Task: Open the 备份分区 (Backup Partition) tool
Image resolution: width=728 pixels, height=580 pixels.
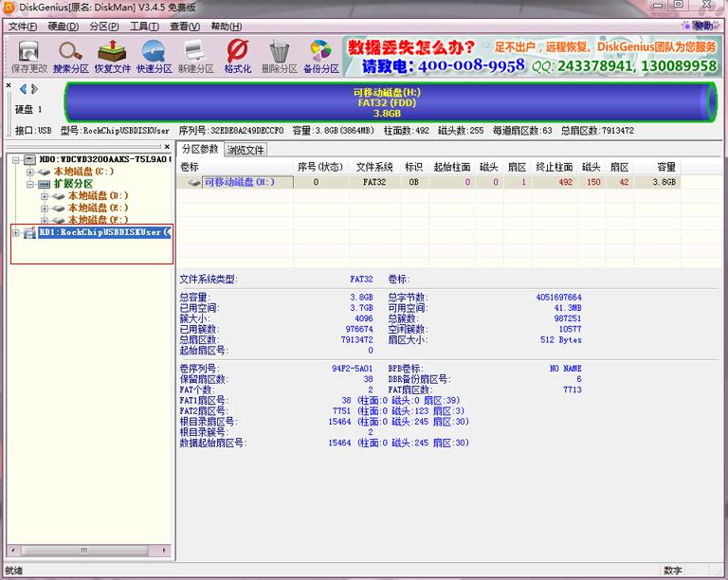Action: [320, 56]
